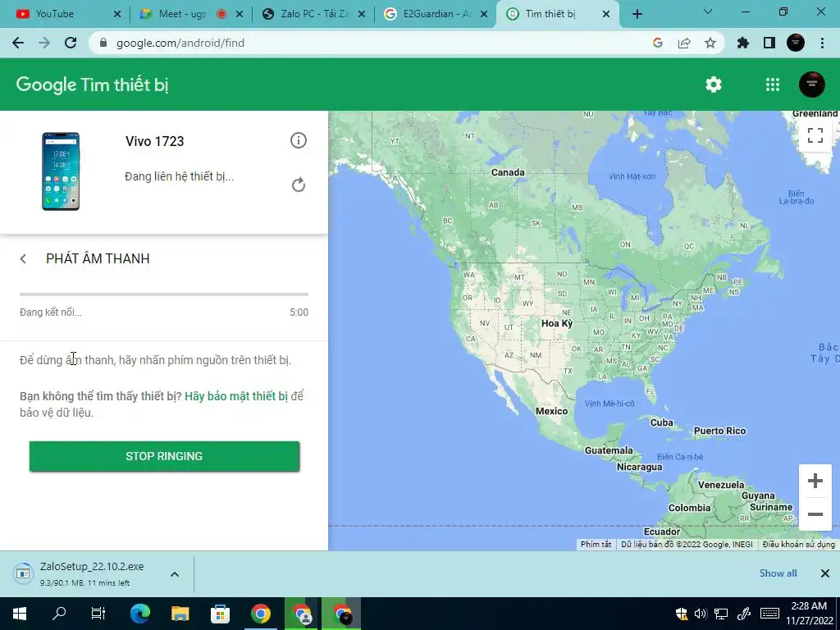Open the taskbar clock and date
The image size is (840, 630).
(x=809, y=614)
